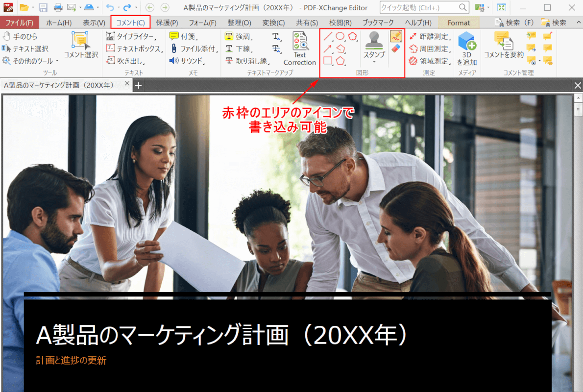The height and width of the screenshot is (392, 583).
Task: Add a new document tab with plus
Action: coord(138,86)
